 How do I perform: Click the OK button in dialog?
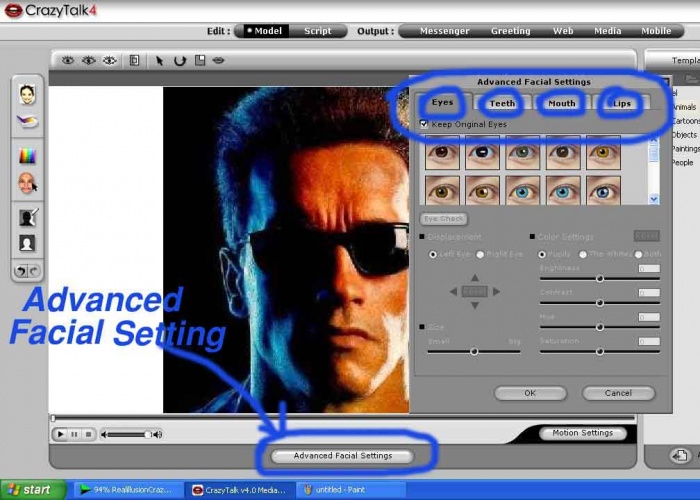[530, 393]
